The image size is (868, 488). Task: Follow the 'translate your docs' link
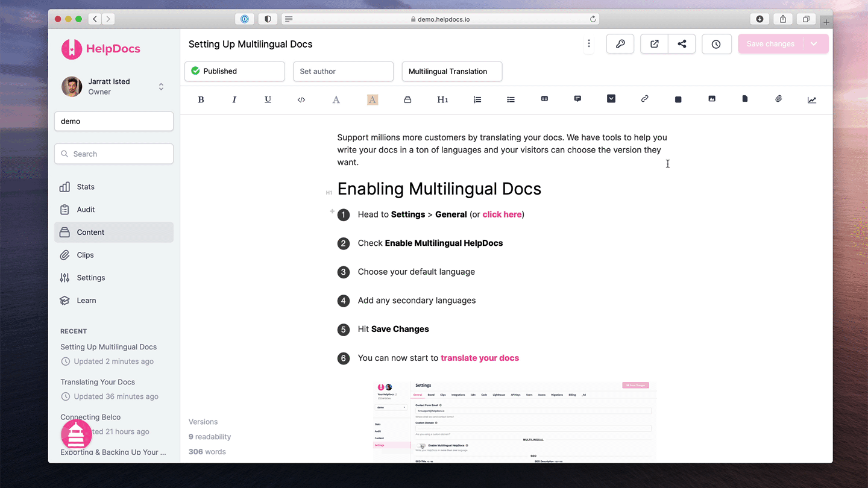coord(480,358)
